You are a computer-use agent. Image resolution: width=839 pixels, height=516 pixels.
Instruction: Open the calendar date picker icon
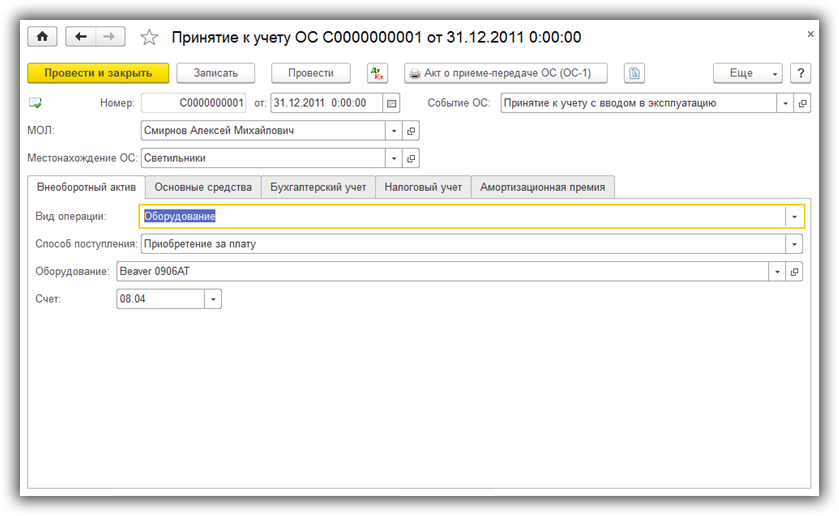[392, 103]
